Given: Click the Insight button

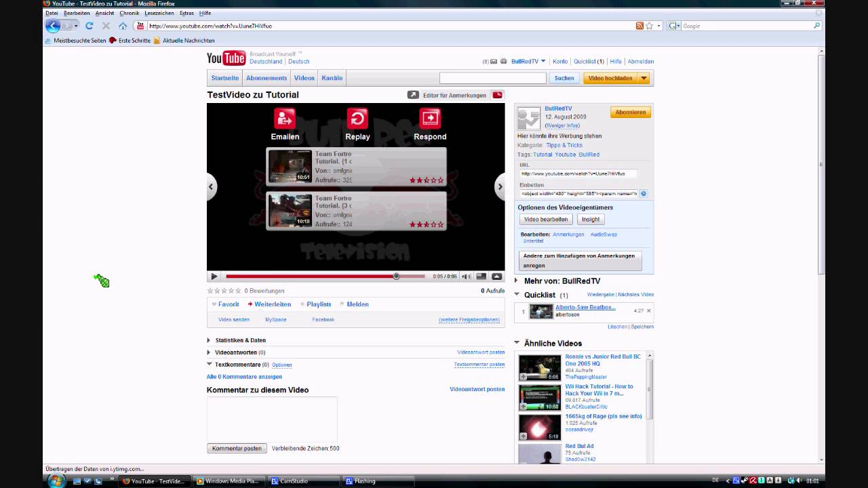Looking at the screenshot, I should (x=591, y=220).
